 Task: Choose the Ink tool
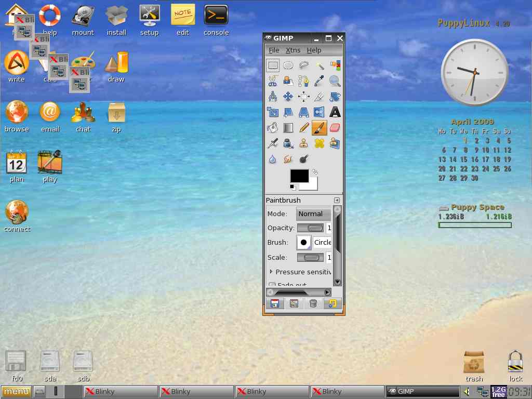(288, 143)
